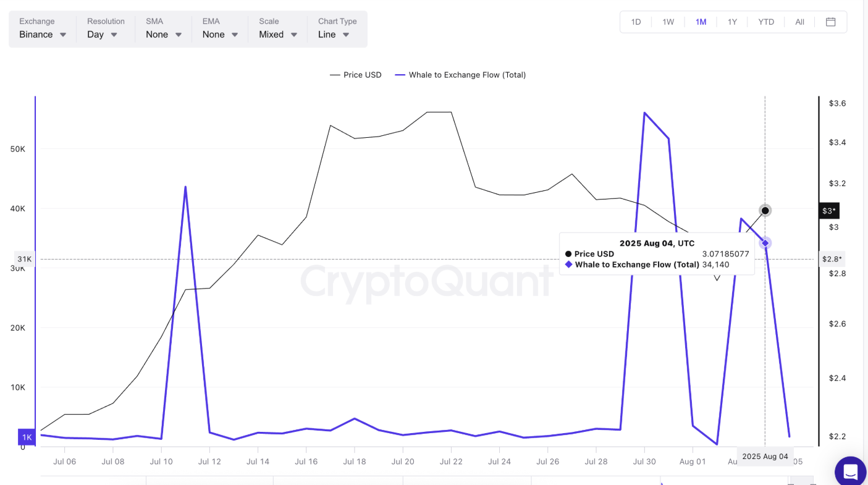Select the 1W time range tab

coord(668,22)
